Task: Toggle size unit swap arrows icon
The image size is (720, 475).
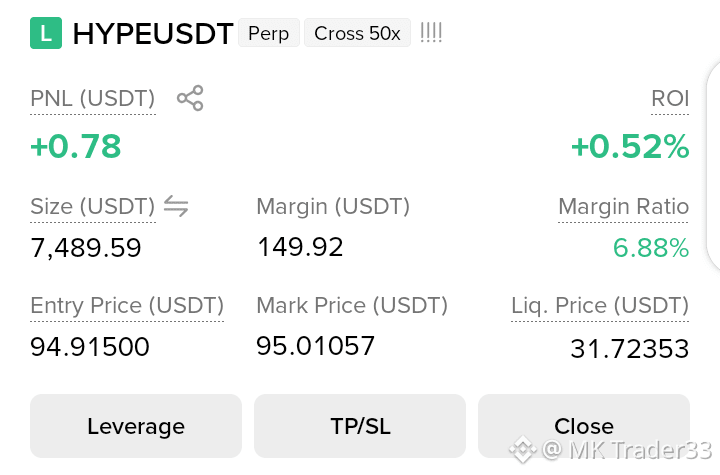Action: click(x=176, y=206)
